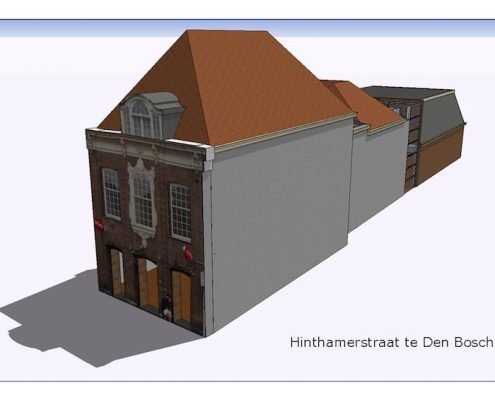Click the blue gradient header bar at top
Screen dimensions: 495x400
coord(247,28)
